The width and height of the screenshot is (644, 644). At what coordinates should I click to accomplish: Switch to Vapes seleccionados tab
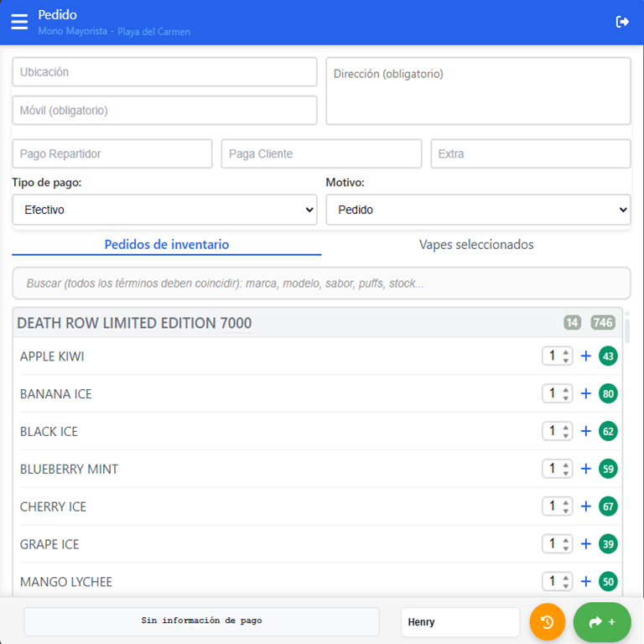point(476,245)
